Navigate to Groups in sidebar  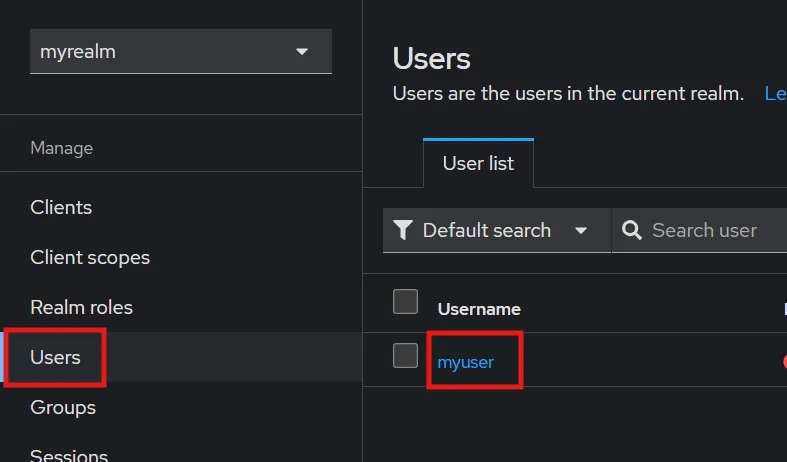pyautogui.click(x=63, y=407)
